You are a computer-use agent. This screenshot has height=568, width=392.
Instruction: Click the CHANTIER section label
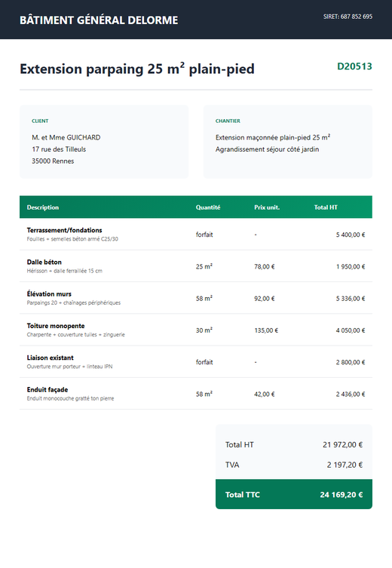228,121
